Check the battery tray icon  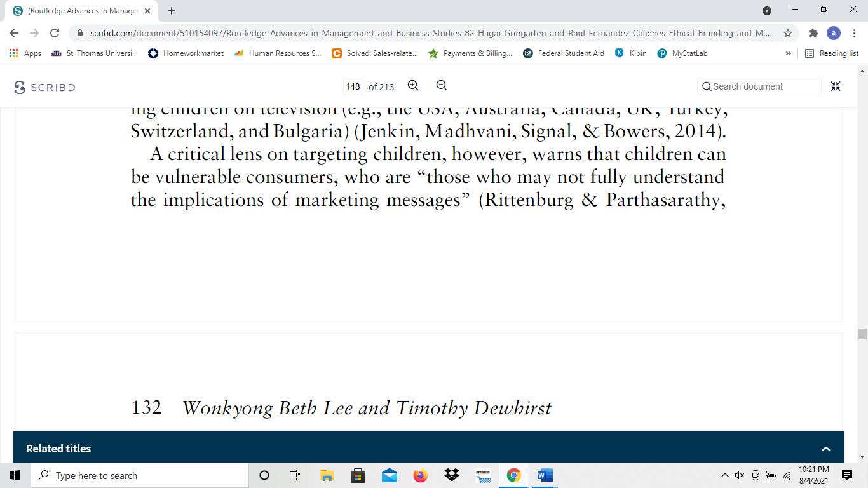tap(771, 475)
